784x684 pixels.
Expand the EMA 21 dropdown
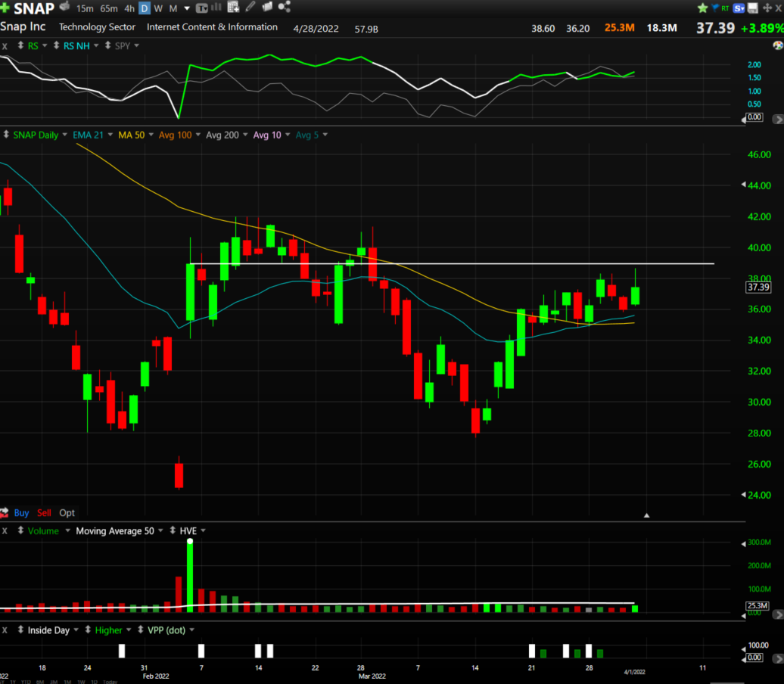click(x=110, y=135)
